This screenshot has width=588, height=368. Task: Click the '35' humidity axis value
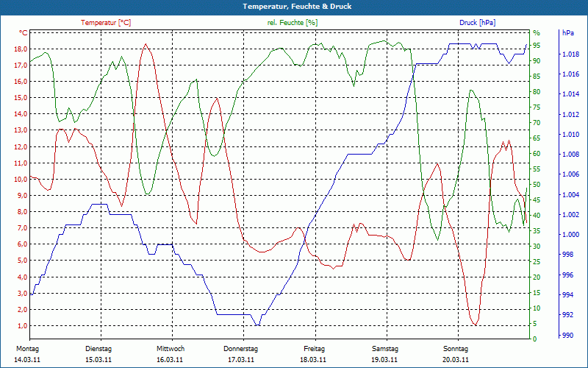pyautogui.click(x=537, y=231)
